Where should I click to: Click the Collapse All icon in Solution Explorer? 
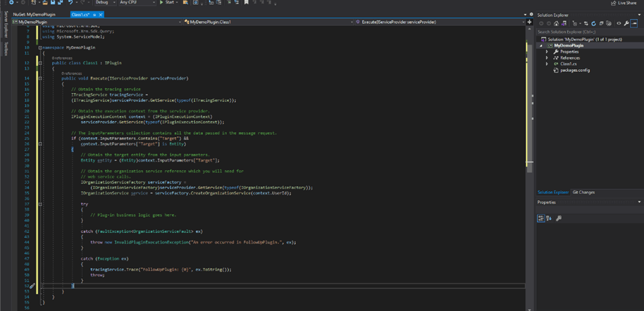(x=601, y=23)
